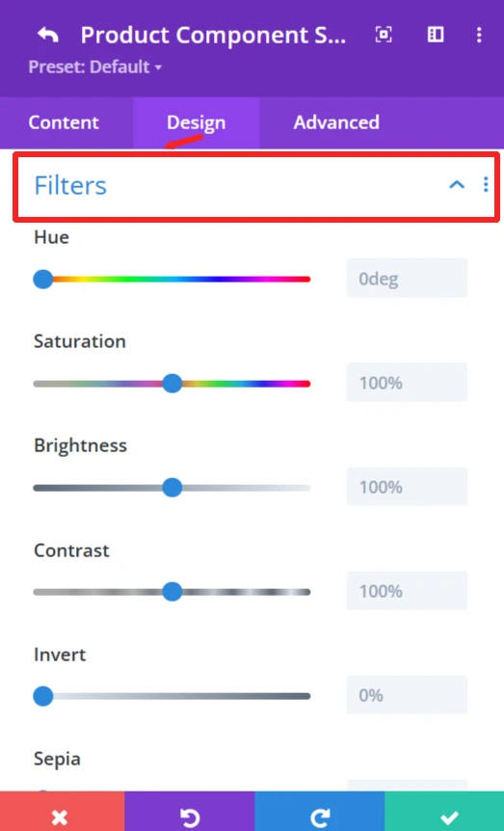This screenshot has height=831, width=504.
Task: Open Filters section three-dot options
Action: [486, 184]
